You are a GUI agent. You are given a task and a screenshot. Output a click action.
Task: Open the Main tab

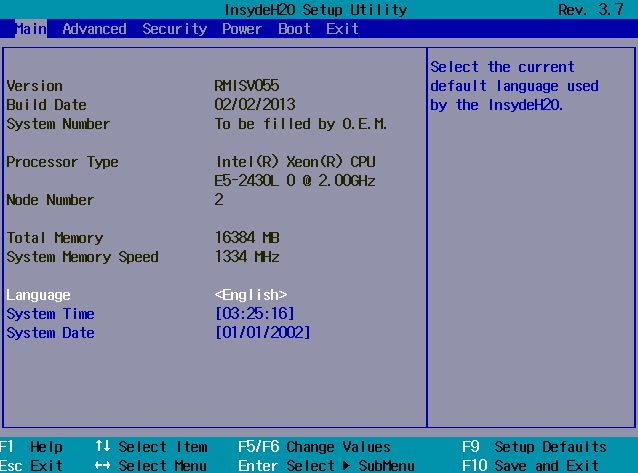point(31,29)
